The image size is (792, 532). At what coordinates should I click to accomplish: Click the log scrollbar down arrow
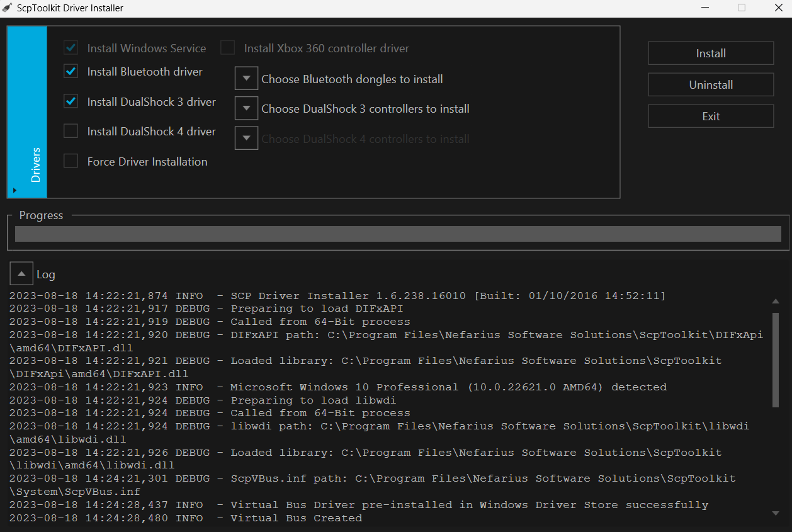[x=776, y=514]
